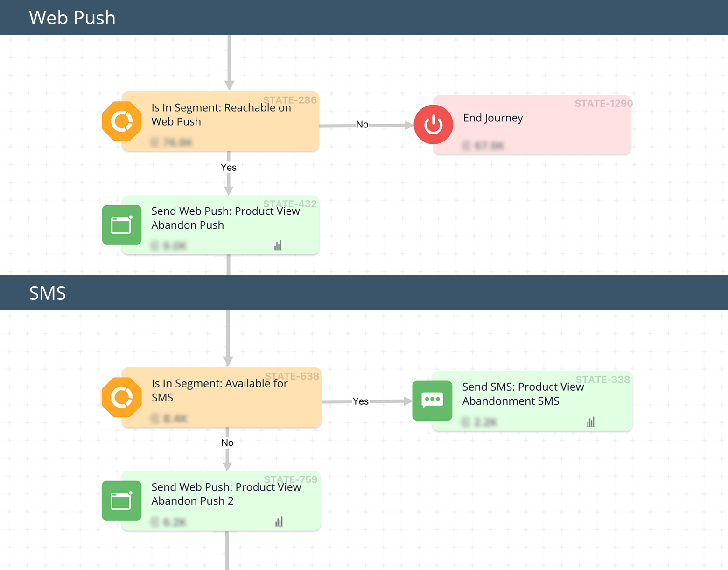Click the orange segment icon for Web Push
The width and height of the screenshot is (728, 570).
122,121
